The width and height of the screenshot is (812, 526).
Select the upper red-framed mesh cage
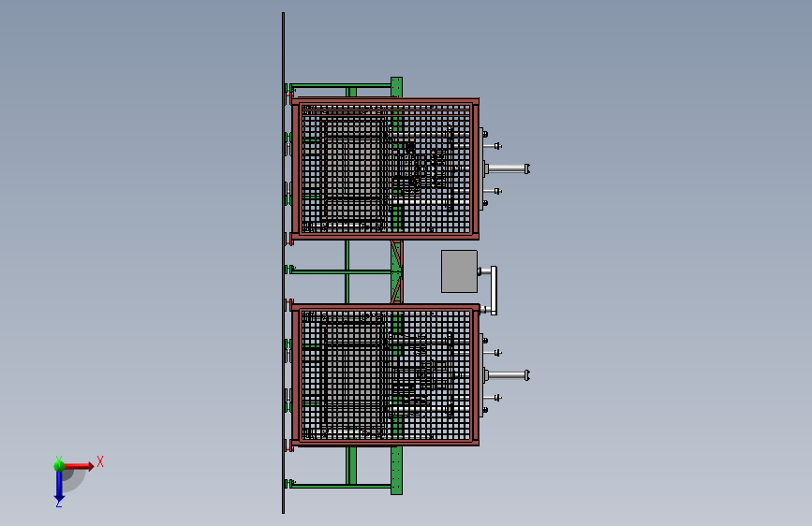click(x=385, y=168)
